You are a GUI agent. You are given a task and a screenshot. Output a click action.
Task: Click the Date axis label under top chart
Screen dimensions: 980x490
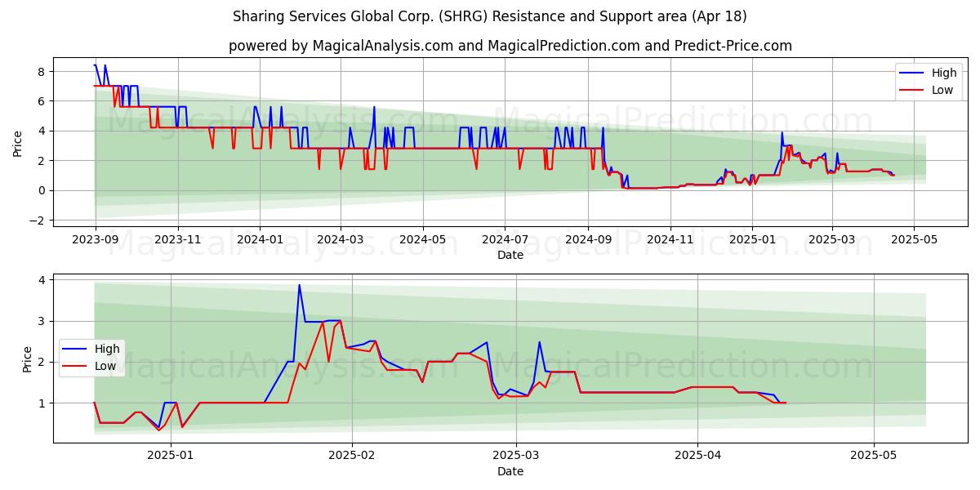510,256
